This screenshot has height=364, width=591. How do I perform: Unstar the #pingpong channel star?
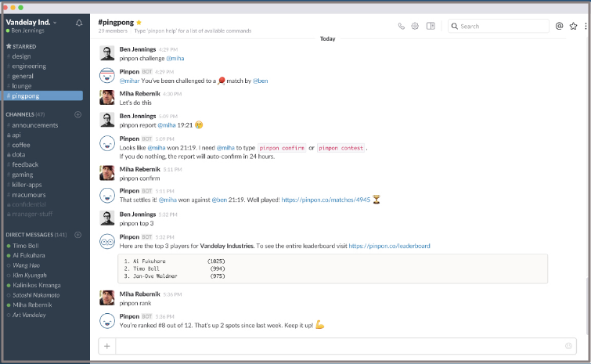point(139,22)
